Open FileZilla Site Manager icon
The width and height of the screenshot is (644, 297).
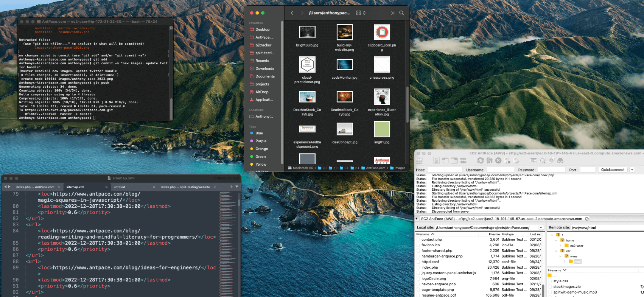(419, 160)
